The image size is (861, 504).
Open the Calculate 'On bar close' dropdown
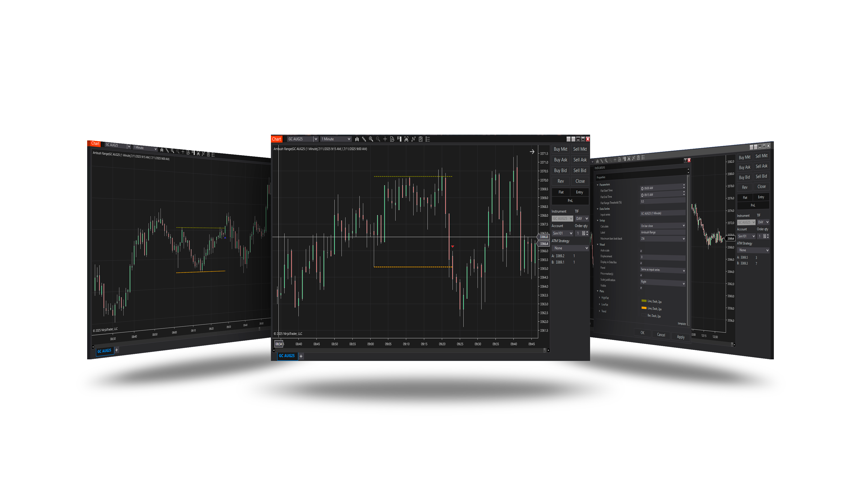tap(662, 226)
